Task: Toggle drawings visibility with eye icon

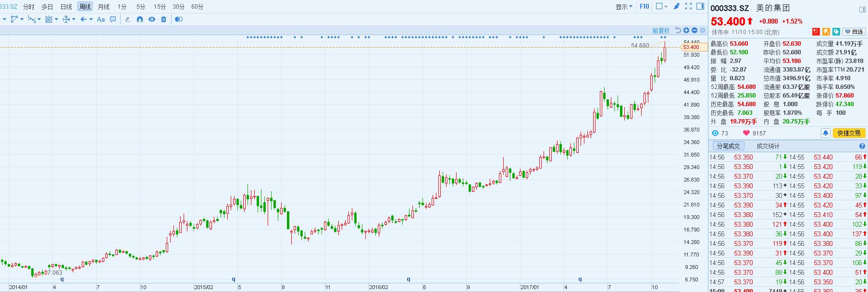Action: (152, 19)
